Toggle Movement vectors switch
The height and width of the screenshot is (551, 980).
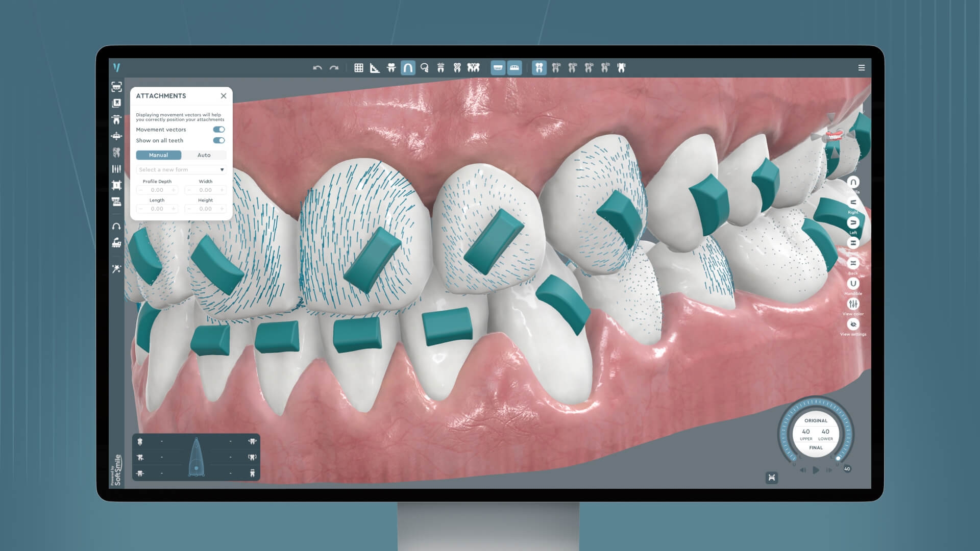tap(219, 130)
